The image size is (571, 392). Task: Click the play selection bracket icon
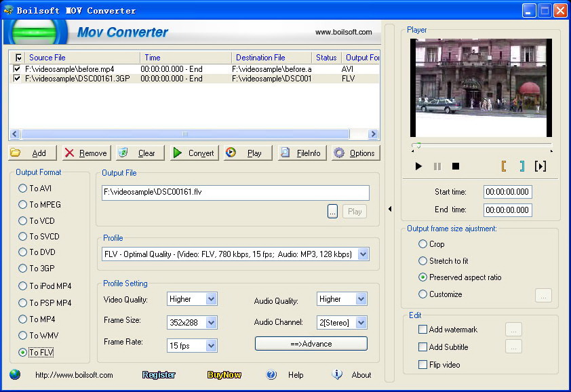pos(540,166)
